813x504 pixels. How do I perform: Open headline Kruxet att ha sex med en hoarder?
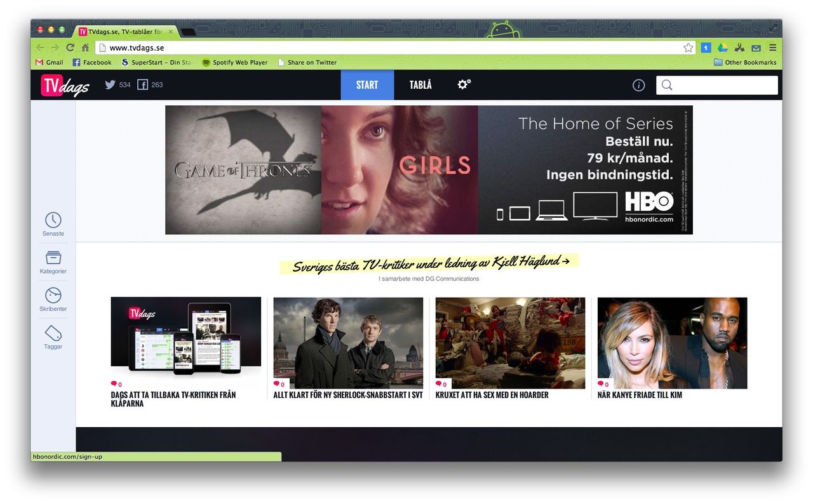[x=492, y=395]
